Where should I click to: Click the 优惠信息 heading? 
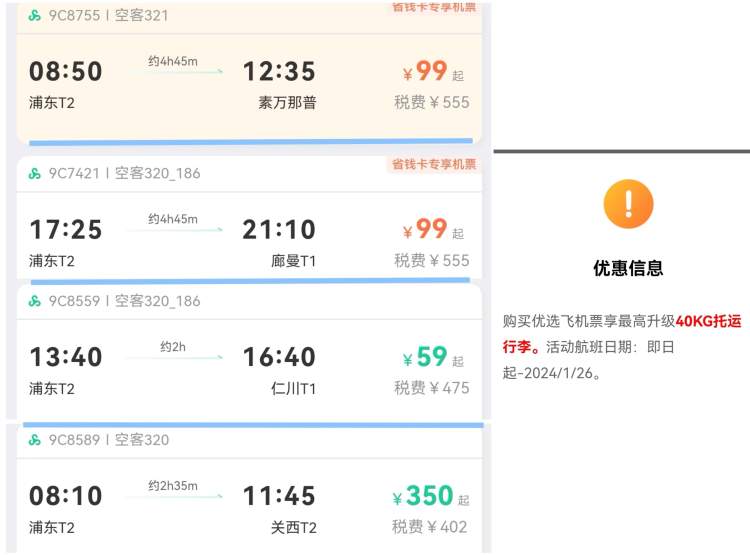point(628,268)
